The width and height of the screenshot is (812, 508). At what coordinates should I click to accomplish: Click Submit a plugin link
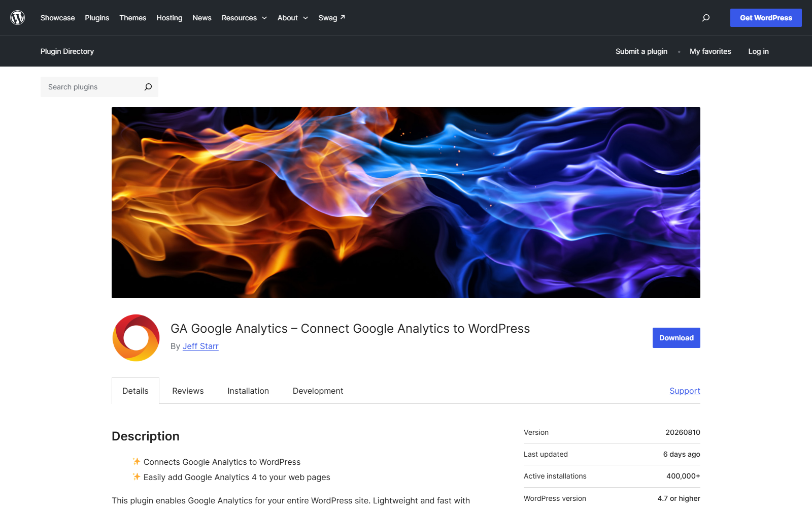(641, 51)
